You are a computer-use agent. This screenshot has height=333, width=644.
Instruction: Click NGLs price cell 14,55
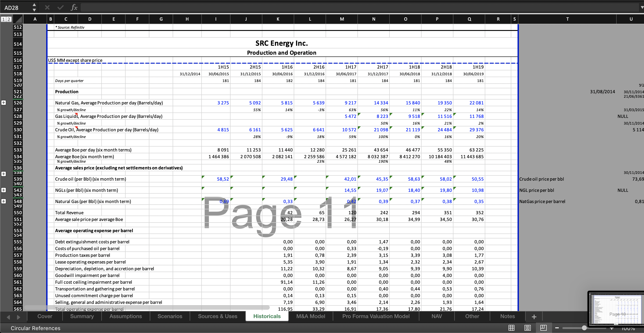(350, 190)
